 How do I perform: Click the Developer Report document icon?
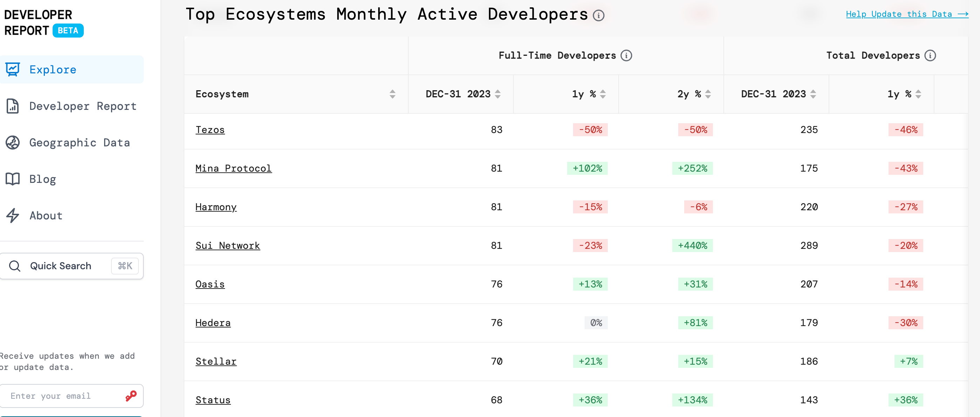point(13,106)
